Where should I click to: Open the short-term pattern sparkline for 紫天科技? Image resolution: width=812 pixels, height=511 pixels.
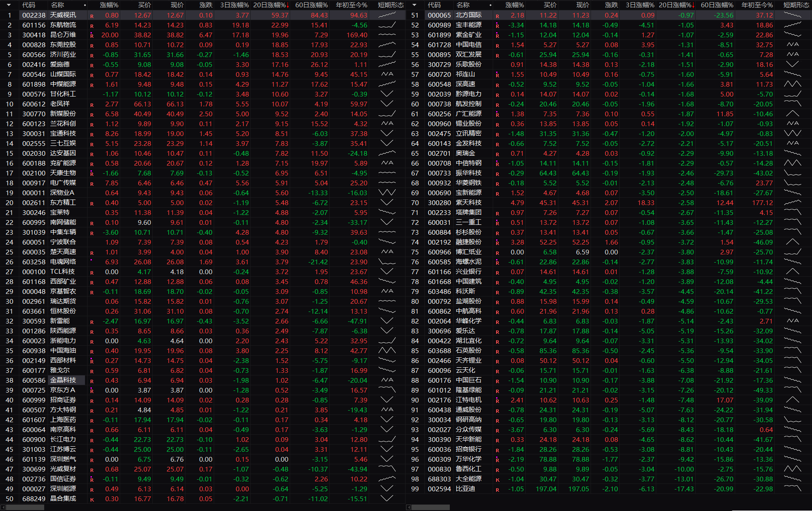click(x=793, y=203)
